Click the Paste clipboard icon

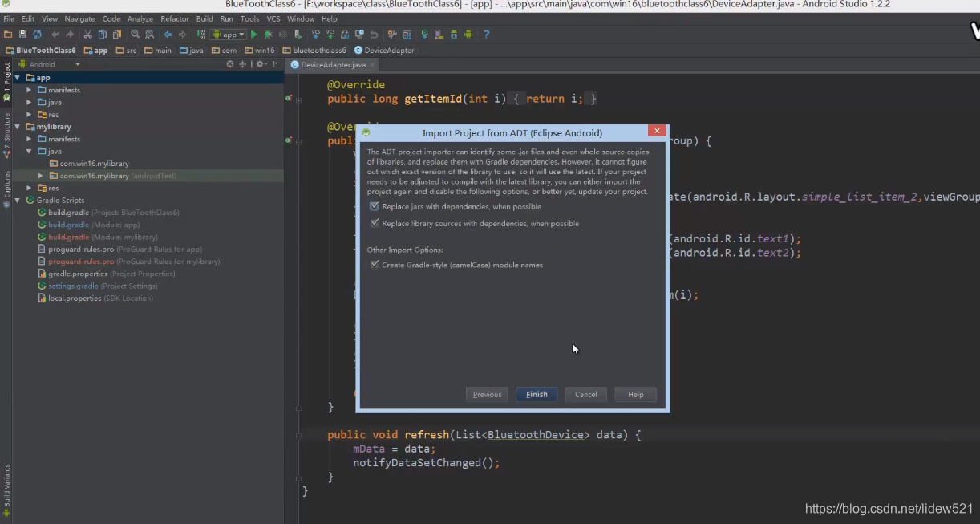click(117, 35)
